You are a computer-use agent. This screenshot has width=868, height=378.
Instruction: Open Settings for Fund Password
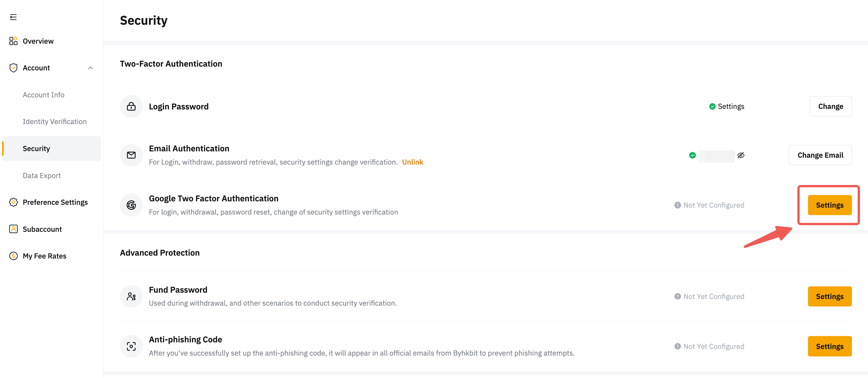coord(829,296)
